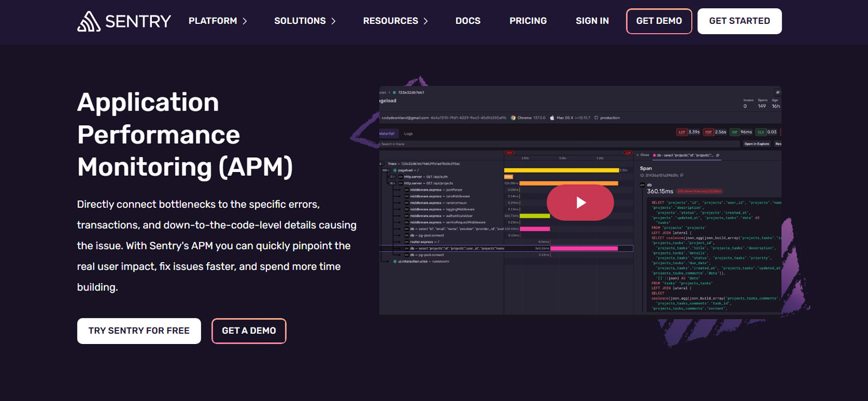Click the Chrome browser icon in preview
Viewport: 868px width, 401px height.
pyautogui.click(x=513, y=118)
